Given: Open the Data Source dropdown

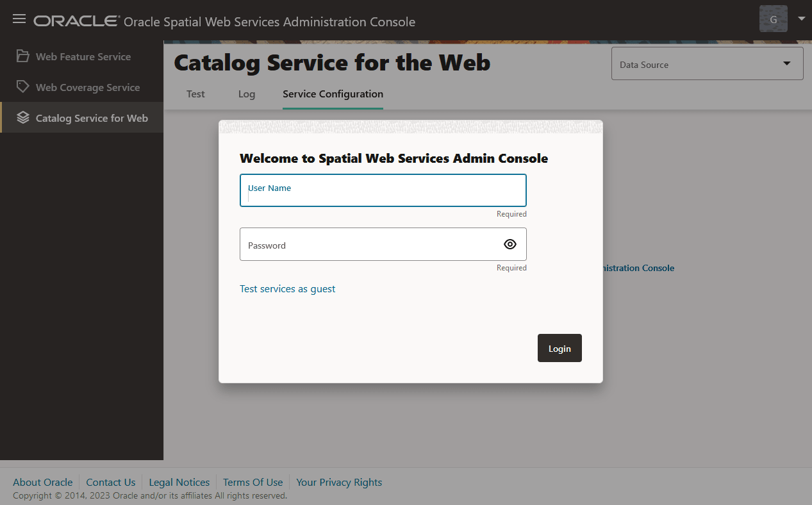Looking at the screenshot, I should 707,63.
